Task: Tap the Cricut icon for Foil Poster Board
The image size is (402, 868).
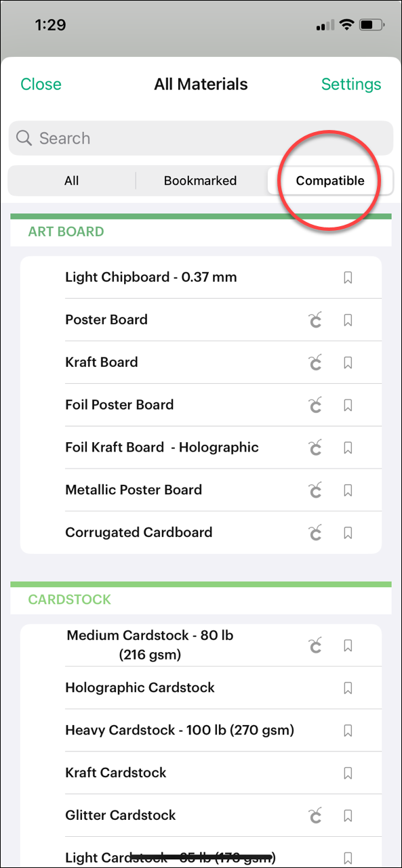Action: tap(315, 405)
